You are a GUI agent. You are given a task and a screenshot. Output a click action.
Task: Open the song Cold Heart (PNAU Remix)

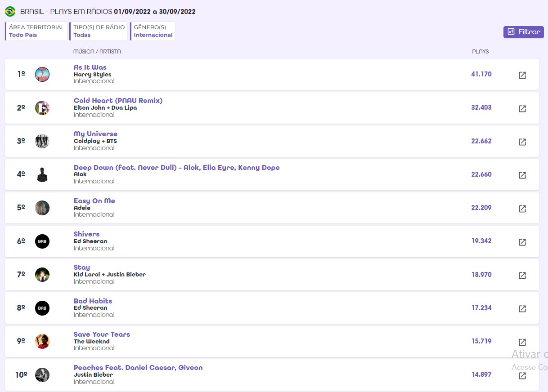[118, 101]
